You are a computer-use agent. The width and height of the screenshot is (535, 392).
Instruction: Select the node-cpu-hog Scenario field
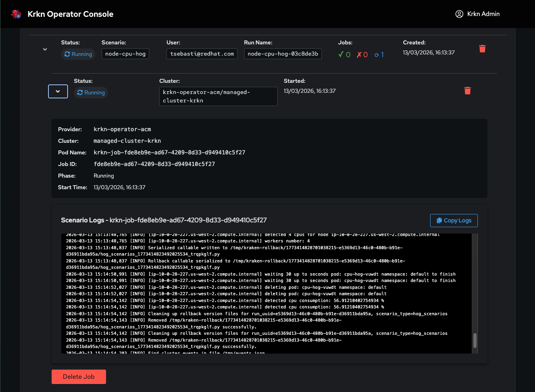coord(125,54)
